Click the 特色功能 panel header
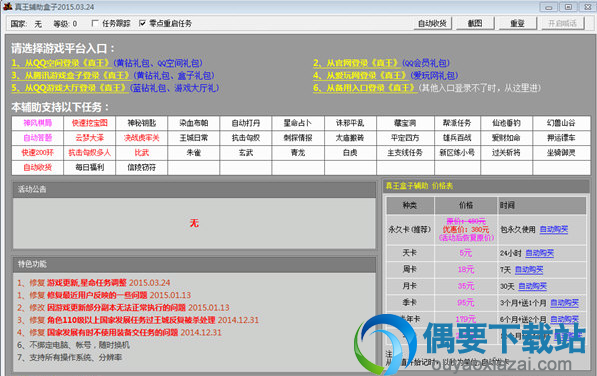The image size is (597, 376). pyautogui.click(x=194, y=264)
